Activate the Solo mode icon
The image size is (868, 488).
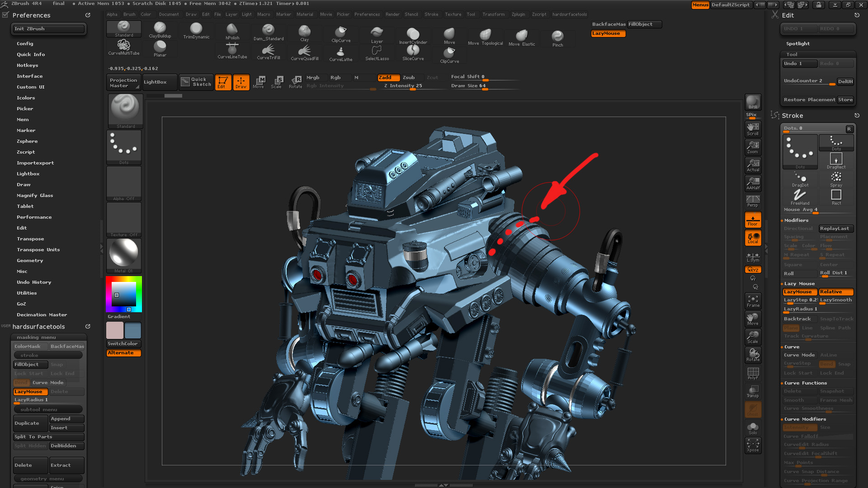click(x=753, y=428)
